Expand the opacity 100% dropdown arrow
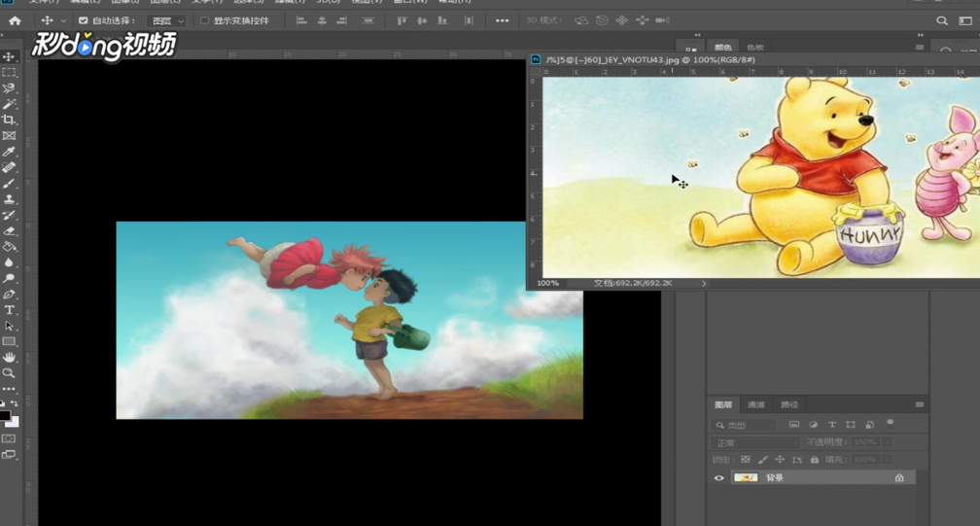Image resolution: width=980 pixels, height=526 pixels. 887,442
